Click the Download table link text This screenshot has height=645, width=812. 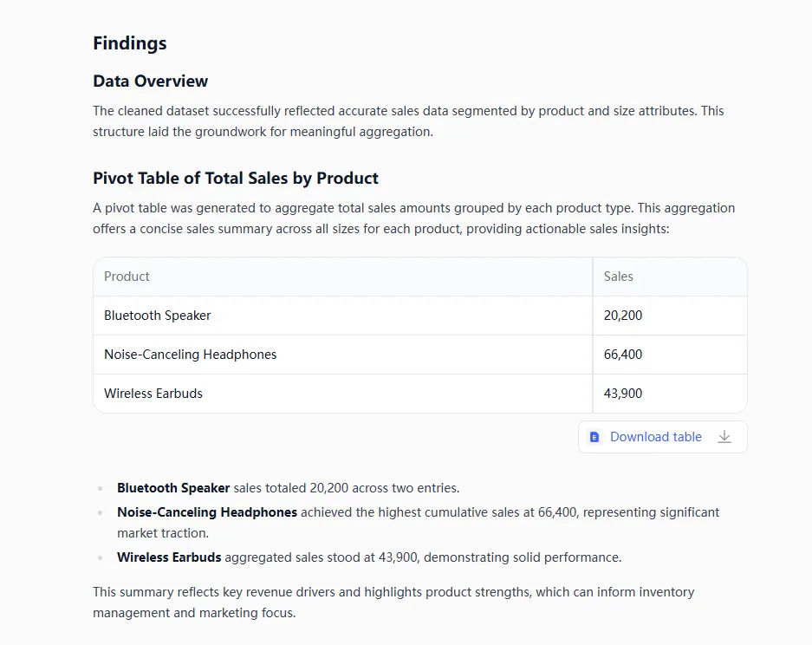click(655, 437)
